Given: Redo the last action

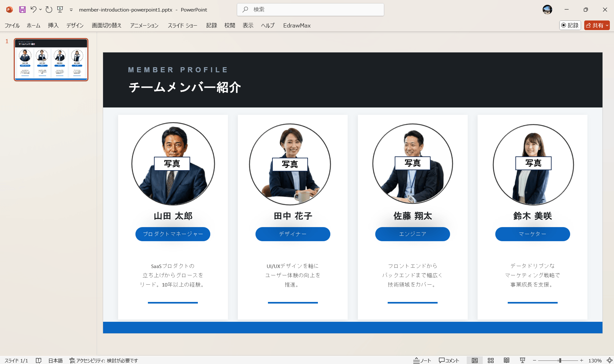Looking at the screenshot, I should point(49,10).
